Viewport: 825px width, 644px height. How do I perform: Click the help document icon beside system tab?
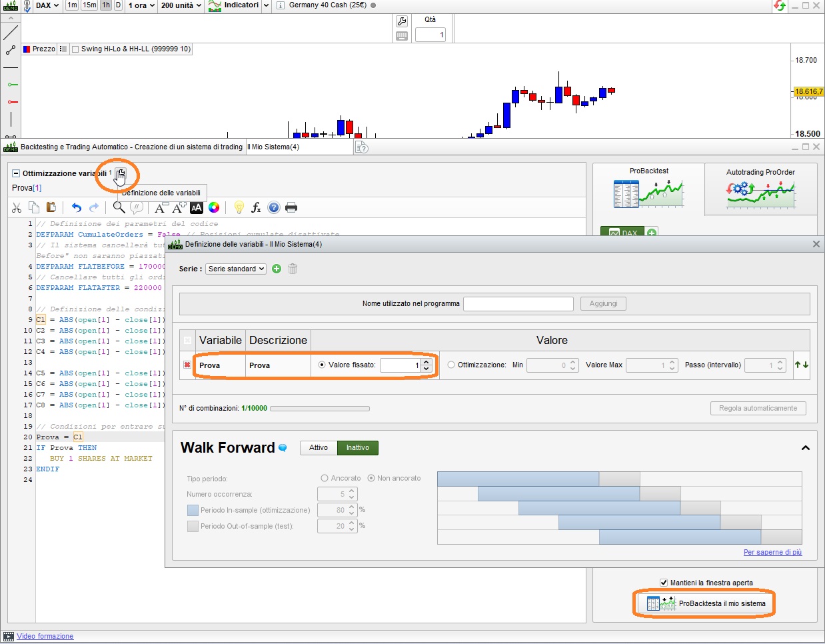(361, 147)
